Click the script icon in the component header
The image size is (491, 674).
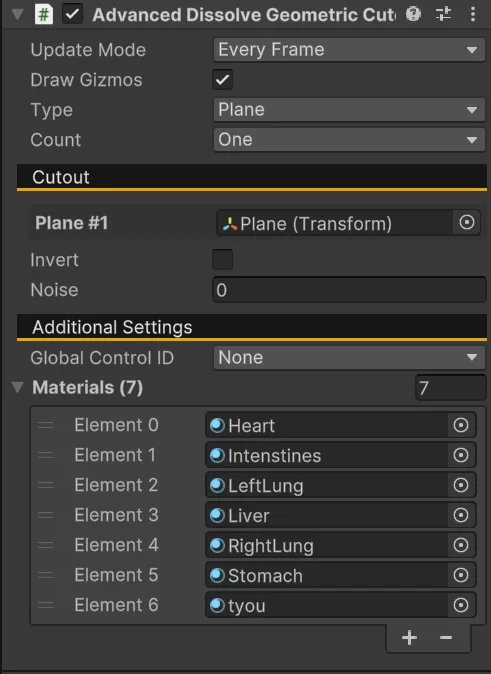point(43,15)
